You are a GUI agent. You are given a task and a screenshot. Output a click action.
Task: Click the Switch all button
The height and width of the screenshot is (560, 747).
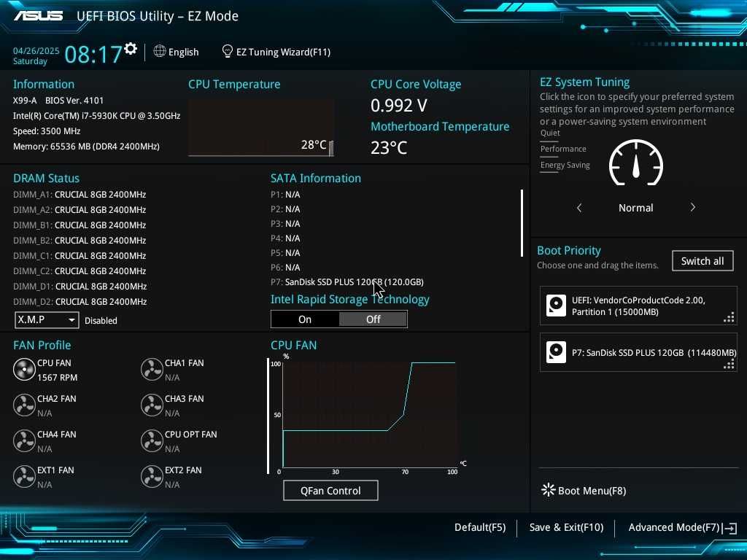703,261
